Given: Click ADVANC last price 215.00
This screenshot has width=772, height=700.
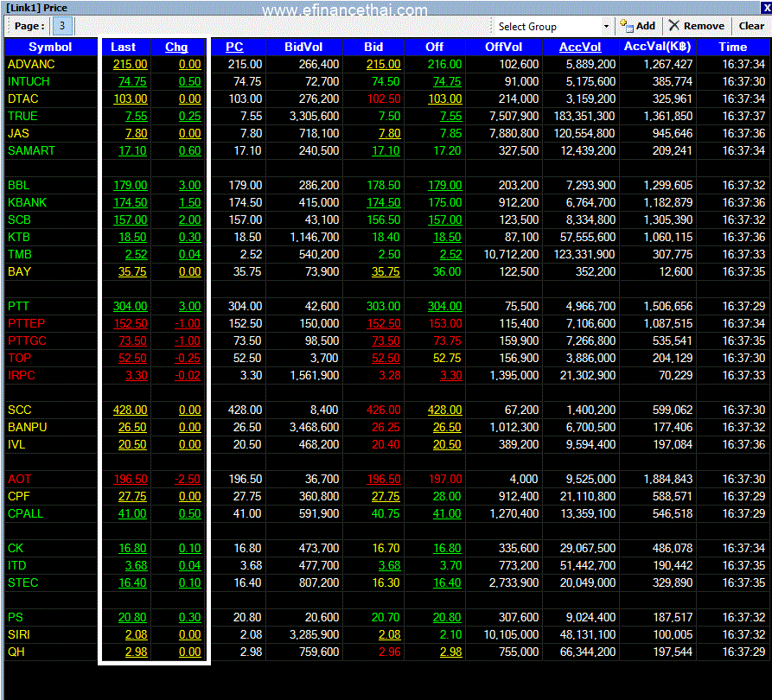Looking at the screenshot, I should point(130,65).
